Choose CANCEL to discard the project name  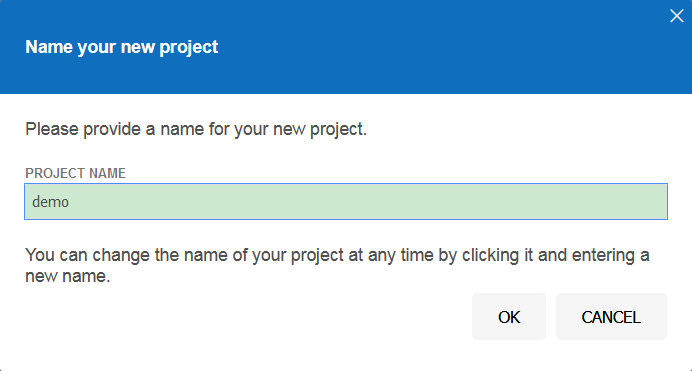(611, 317)
